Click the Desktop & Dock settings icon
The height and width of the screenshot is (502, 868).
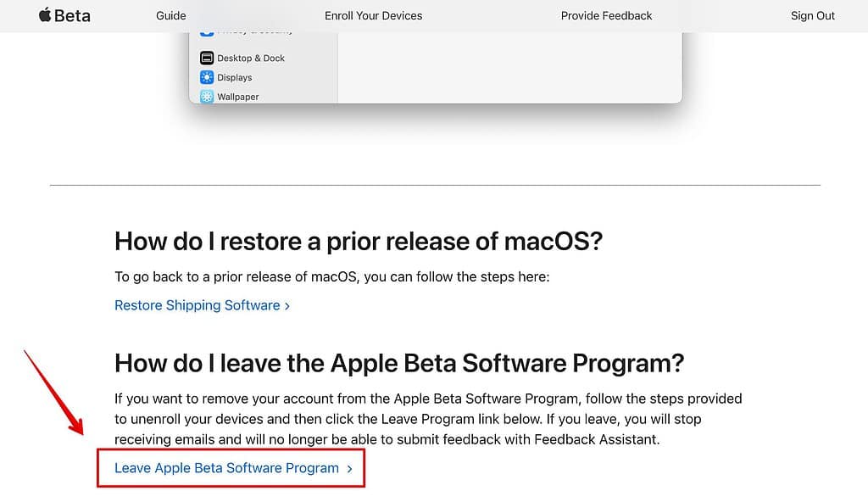pos(206,57)
